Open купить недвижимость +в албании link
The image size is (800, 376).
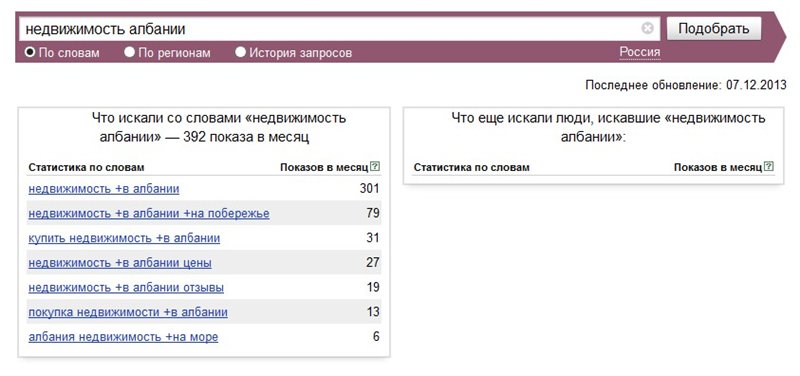pyautogui.click(x=124, y=238)
